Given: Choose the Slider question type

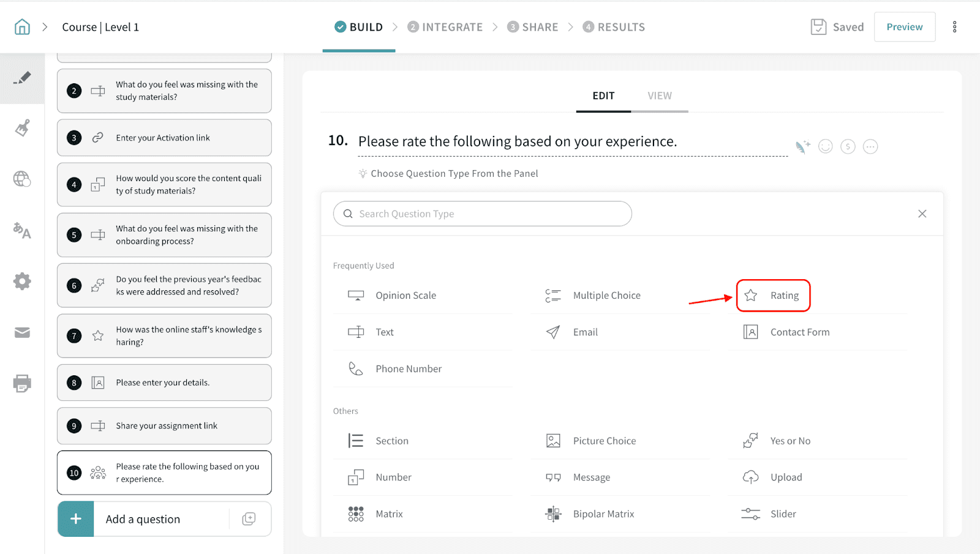Looking at the screenshot, I should coord(783,514).
